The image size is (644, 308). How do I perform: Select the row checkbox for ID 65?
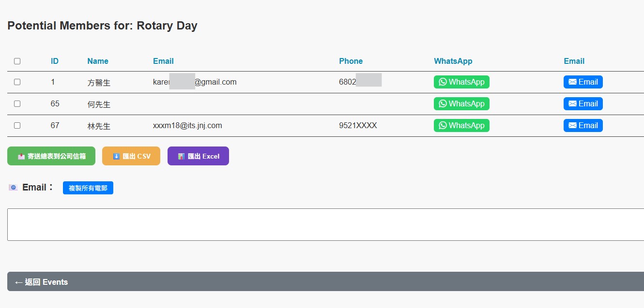17,104
